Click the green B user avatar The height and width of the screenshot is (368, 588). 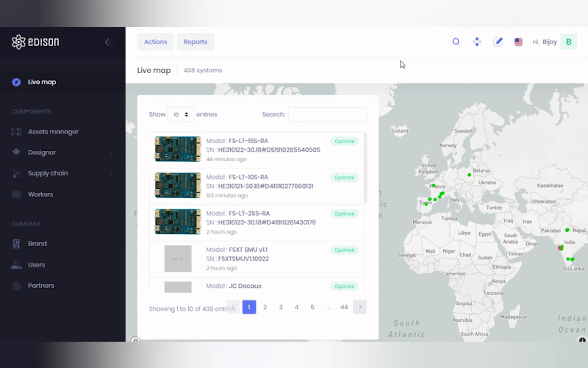568,42
